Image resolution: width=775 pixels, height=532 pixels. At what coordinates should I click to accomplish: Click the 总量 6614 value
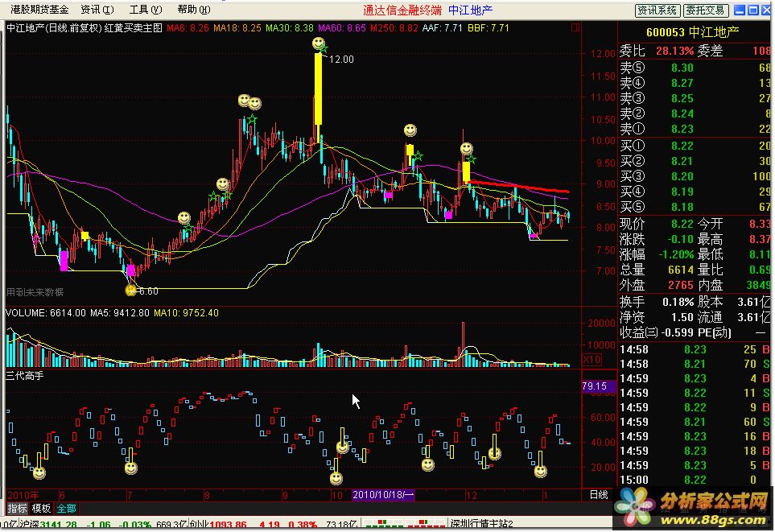pos(681,270)
